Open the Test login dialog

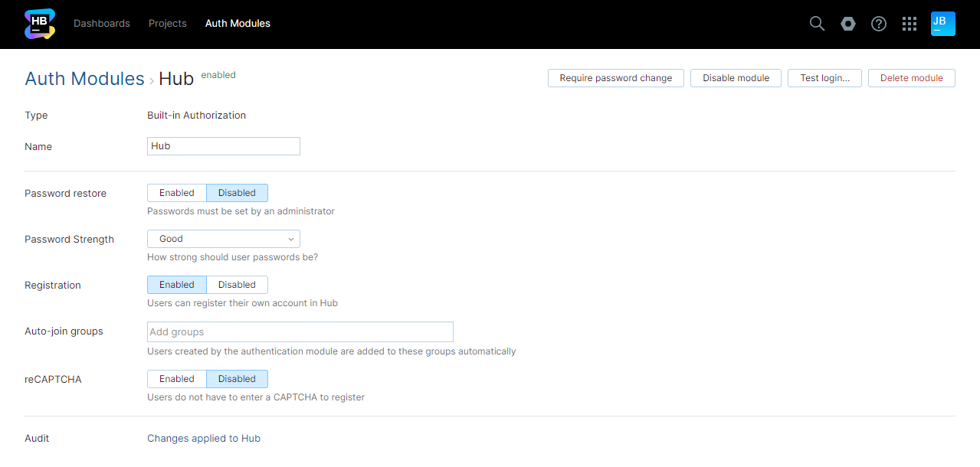(824, 77)
